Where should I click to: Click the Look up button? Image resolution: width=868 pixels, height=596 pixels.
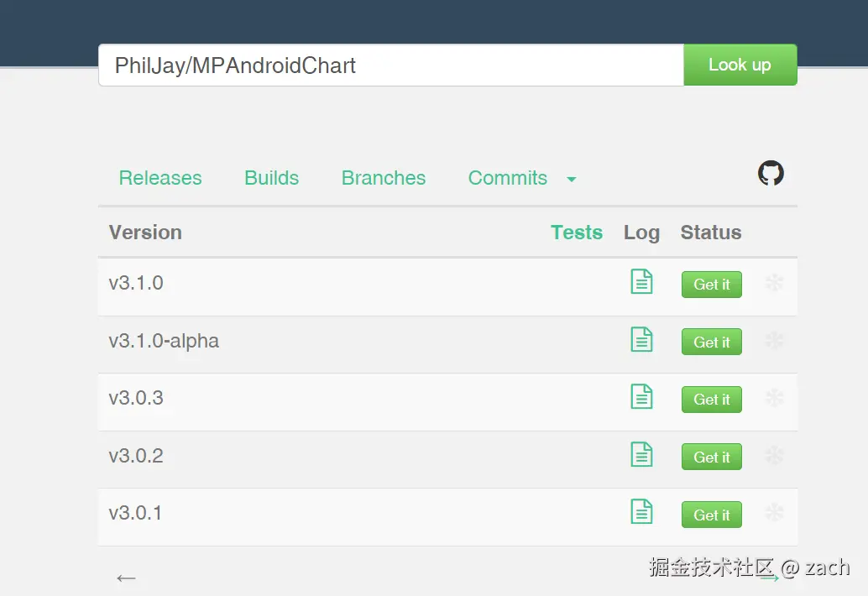(x=740, y=65)
